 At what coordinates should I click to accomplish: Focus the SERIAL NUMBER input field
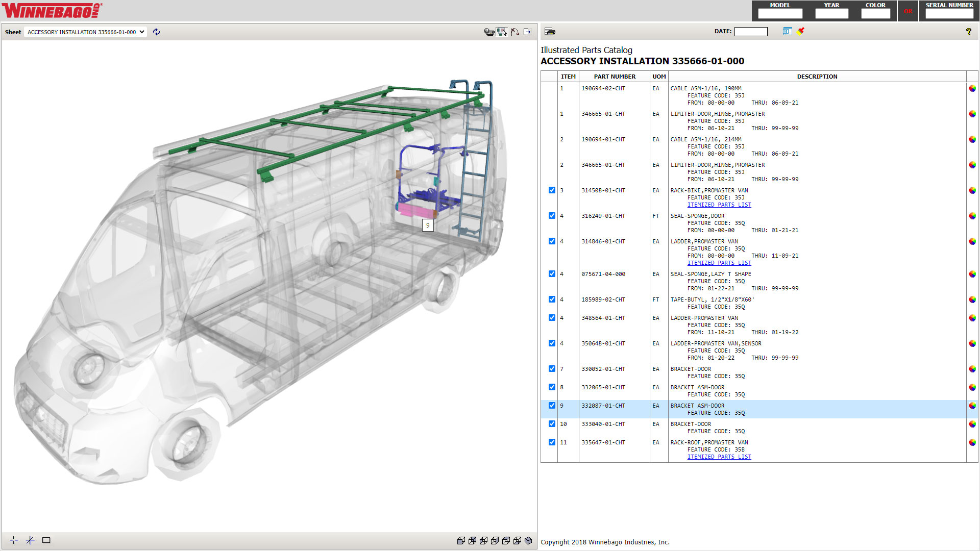(x=949, y=14)
